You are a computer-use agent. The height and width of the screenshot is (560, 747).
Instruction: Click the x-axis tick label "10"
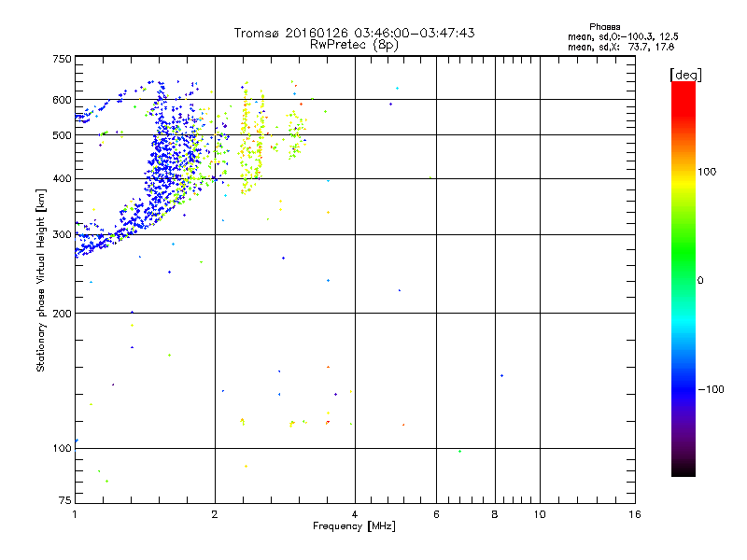(540, 514)
